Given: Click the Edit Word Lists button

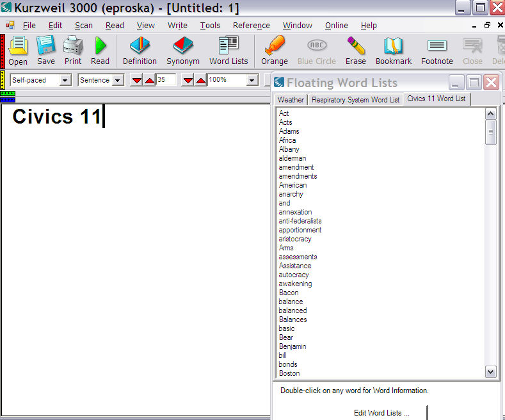Looking at the screenshot, I should 381,413.
